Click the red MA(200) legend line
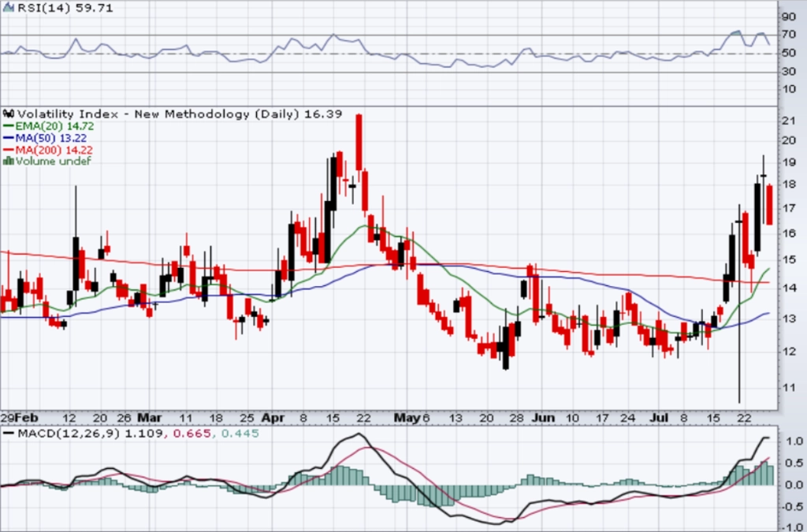This screenshot has height=532, width=807. [9, 150]
